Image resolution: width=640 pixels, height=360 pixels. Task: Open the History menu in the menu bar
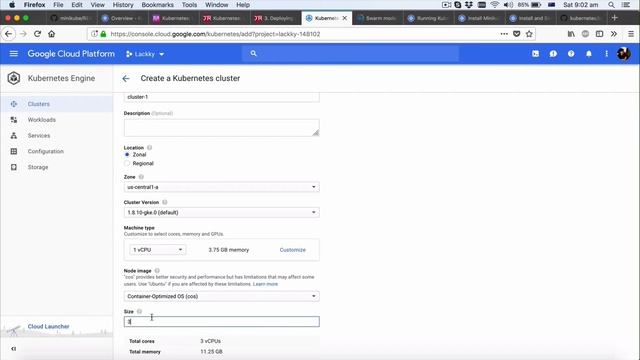123,5
